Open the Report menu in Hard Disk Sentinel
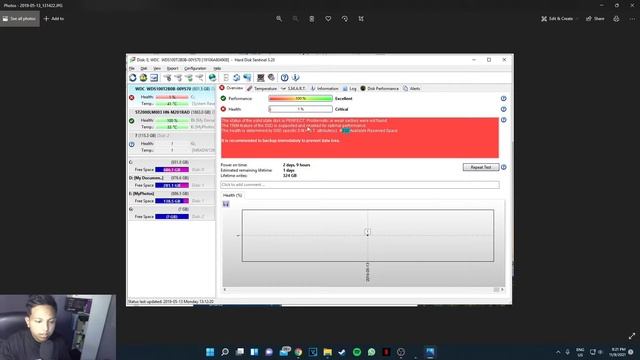This screenshot has height=360, width=640. tap(172, 68)
